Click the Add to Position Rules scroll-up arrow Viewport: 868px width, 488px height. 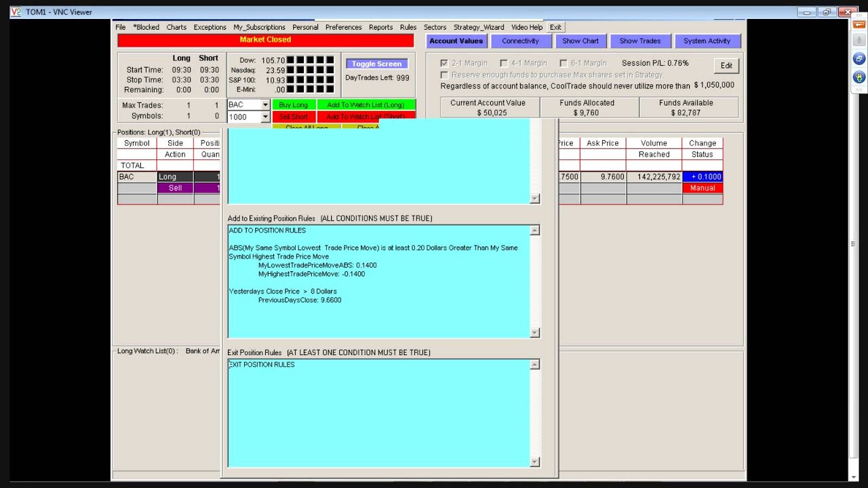(x=535, y=230)
